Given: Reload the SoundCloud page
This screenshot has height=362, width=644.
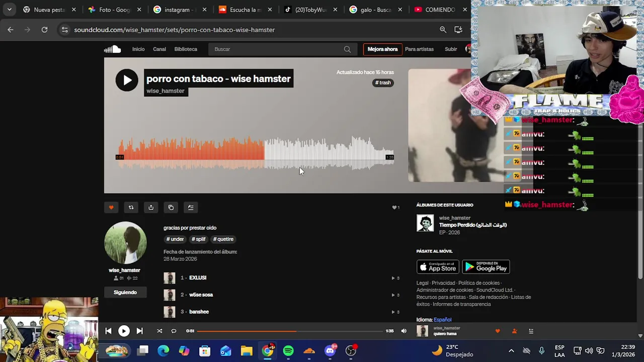Looking at the screenshot, I should tap(44, 30).
